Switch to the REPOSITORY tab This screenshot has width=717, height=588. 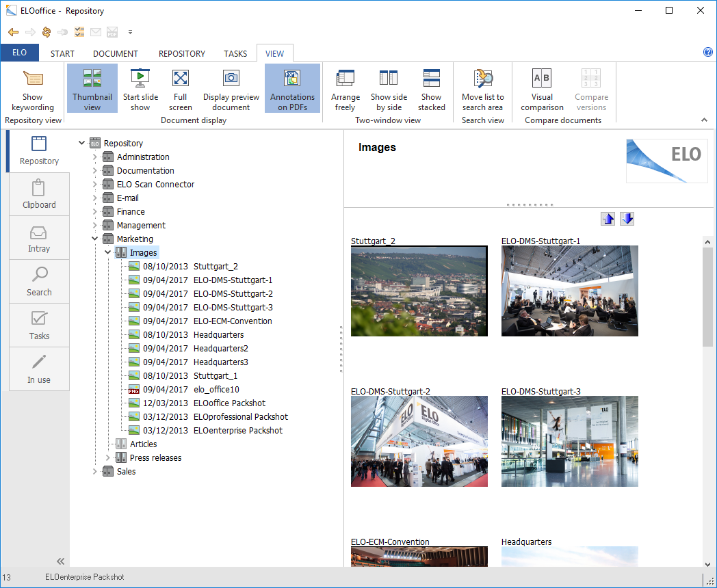[x=181, y=53]
